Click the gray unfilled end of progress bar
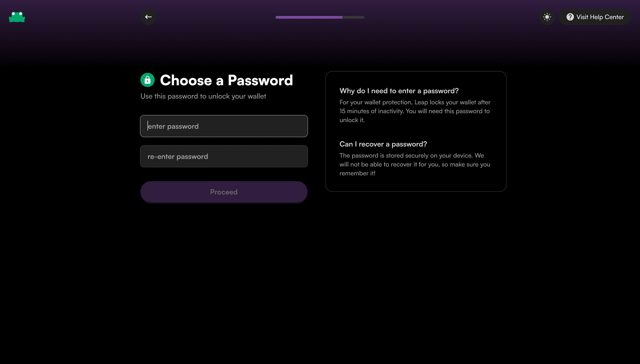Screen dimensions: 640x364 click(354, 17)
